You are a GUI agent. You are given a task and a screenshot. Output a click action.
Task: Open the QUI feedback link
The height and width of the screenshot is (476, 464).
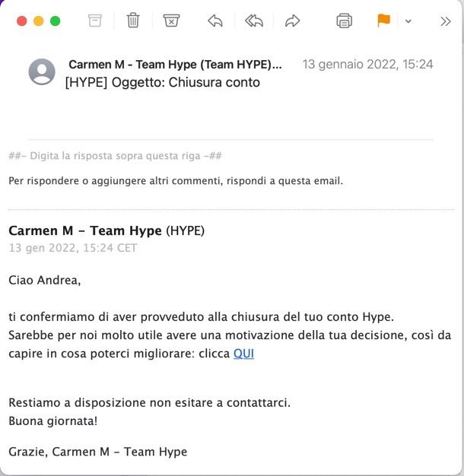(244, 354)
